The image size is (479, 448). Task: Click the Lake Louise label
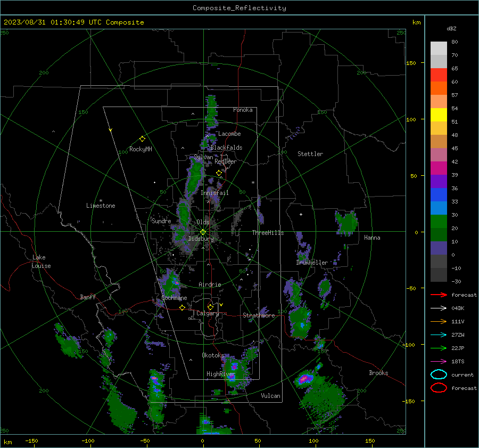(41, 262)
